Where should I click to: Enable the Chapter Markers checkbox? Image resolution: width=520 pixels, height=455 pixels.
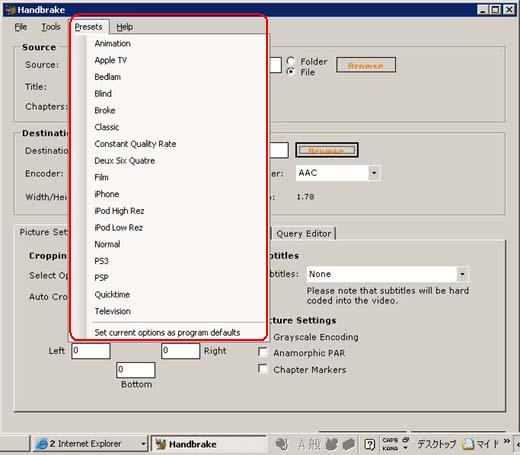tap(263, 369)
